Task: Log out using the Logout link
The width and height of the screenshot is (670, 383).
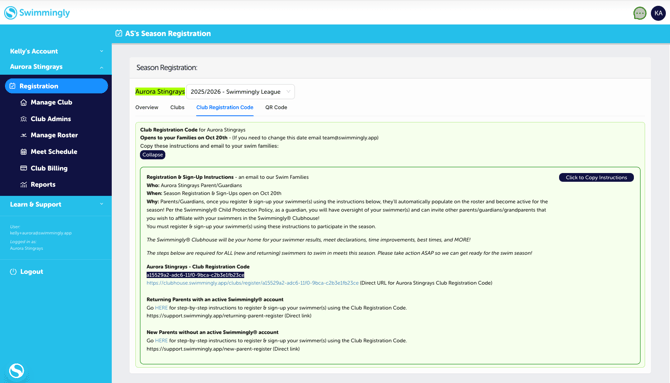Action: click(32, 272)
